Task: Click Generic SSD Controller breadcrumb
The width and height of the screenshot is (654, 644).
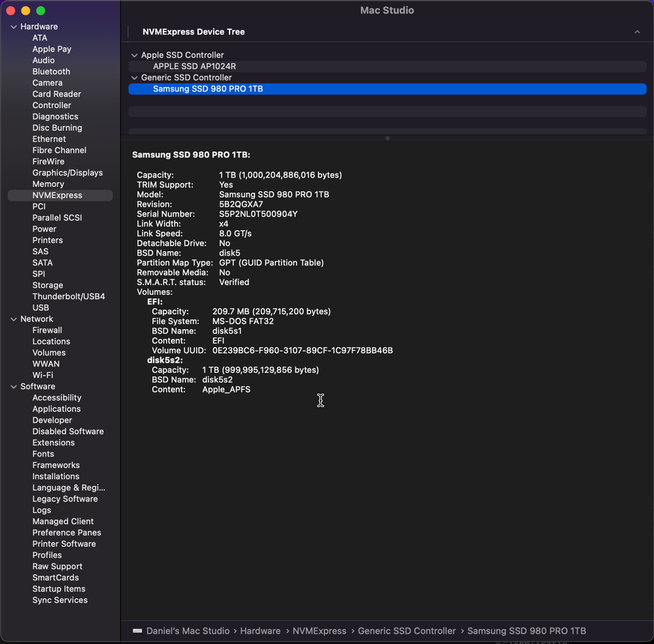Action: [406, 631]
